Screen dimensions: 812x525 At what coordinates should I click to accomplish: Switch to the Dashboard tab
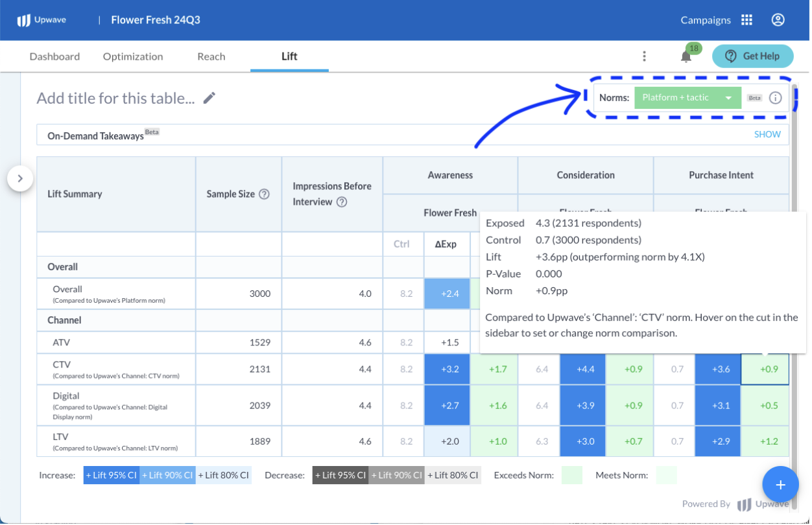tap(54, 56)
